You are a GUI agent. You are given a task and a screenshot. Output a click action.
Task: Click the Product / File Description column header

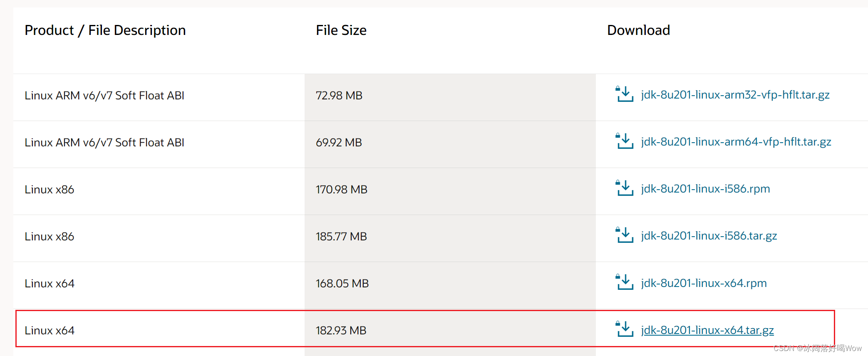(105, 30)
